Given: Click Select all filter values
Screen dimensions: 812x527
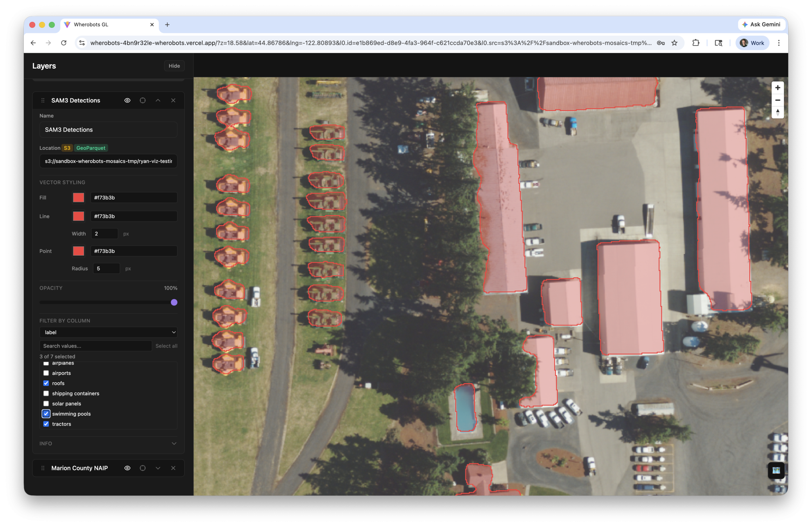Looking at the screenshot, I should coord(166,346).
